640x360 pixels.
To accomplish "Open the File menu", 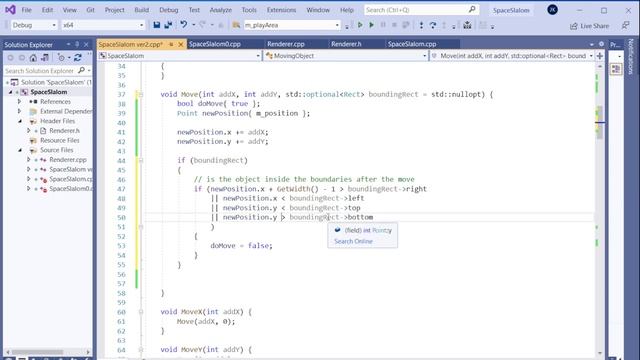I will click(x=27, y=10).
